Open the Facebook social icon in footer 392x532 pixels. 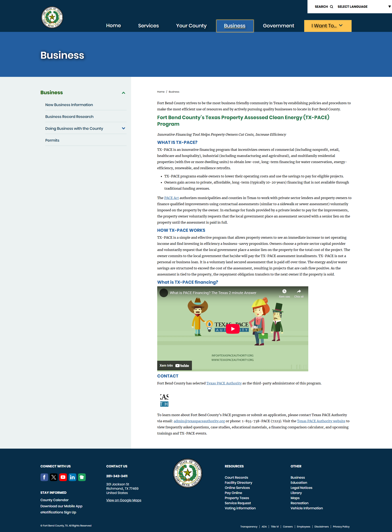coord(44,477)
